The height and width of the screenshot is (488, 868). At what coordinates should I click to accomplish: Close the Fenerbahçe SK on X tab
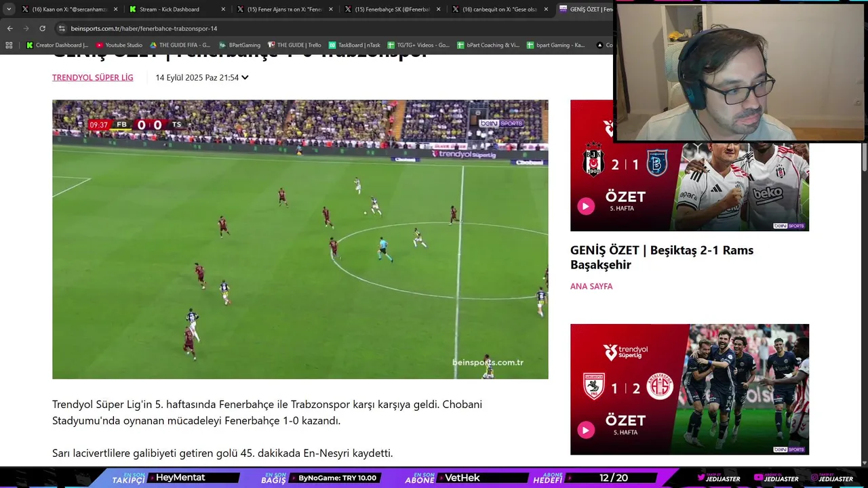438,9
